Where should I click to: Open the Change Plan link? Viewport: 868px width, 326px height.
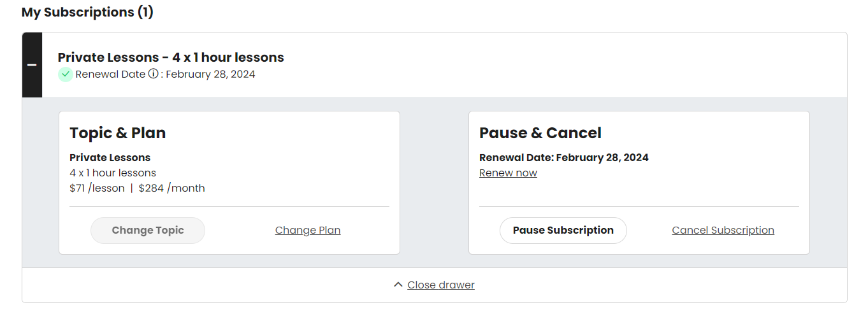(308, 230)
